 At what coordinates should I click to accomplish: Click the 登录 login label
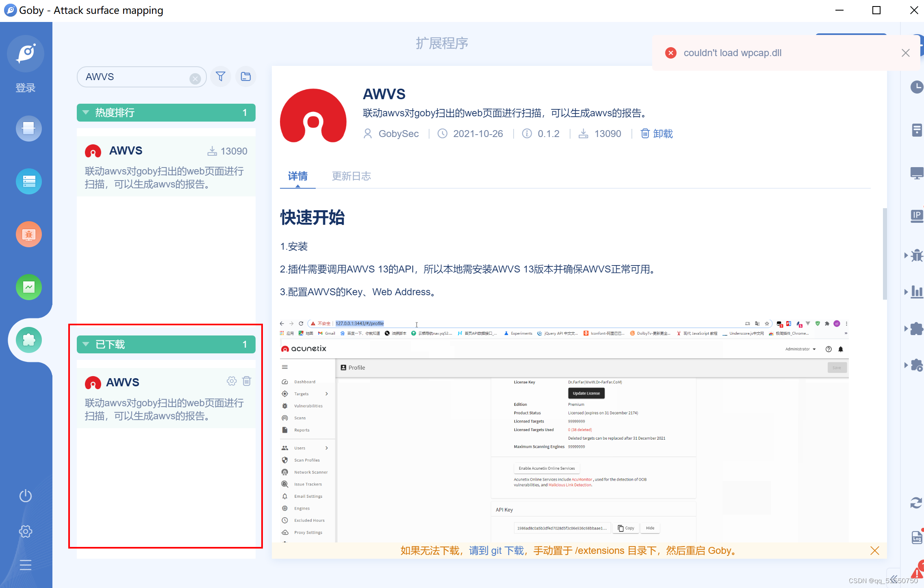coord(25,88)
